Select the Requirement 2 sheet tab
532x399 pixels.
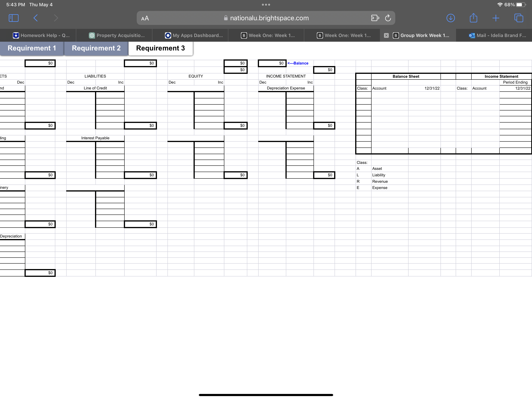pos(96,48)
